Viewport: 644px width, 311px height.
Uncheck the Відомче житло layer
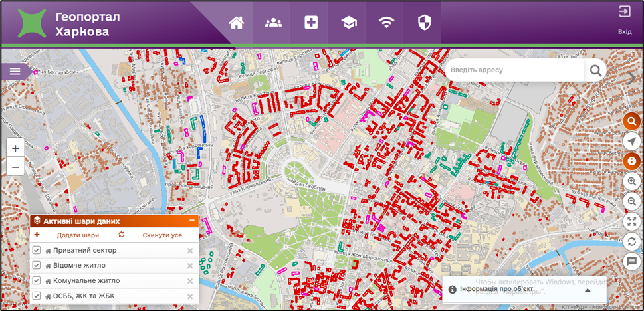pyautogui.click(x=37, y=266)
